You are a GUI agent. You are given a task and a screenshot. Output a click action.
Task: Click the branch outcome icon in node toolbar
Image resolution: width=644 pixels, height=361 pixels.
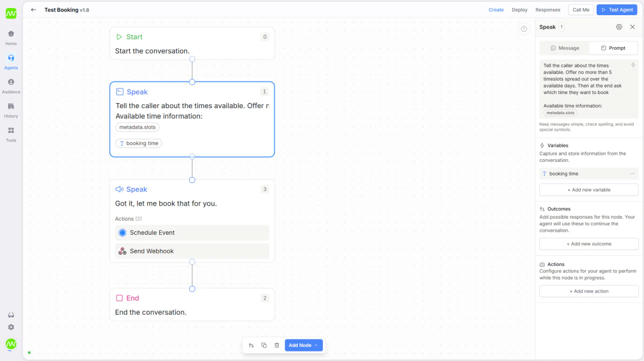click(x=251, y=345)
